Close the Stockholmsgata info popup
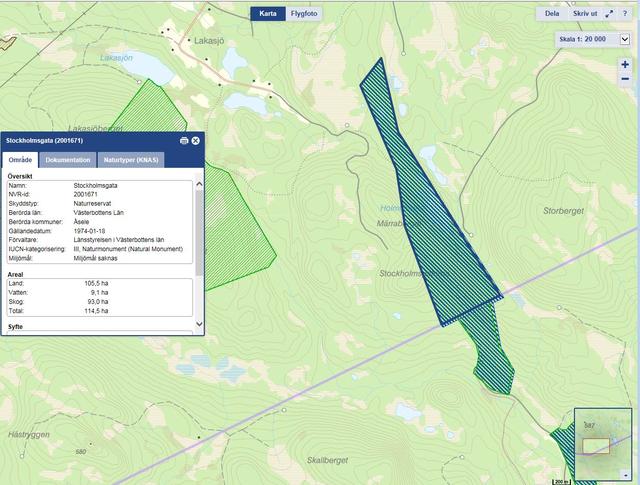 point(196,141)
